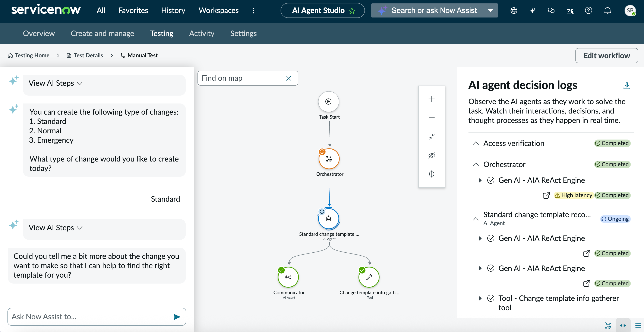Toggle the list view icon at bottom right
This screenshot has height=332, width=644.
pos(638,326)
